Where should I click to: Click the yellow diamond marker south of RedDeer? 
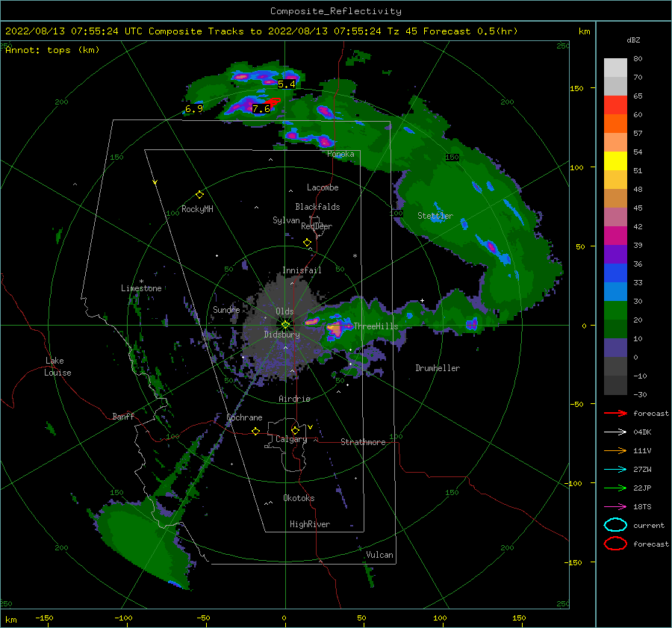(307, 243)
